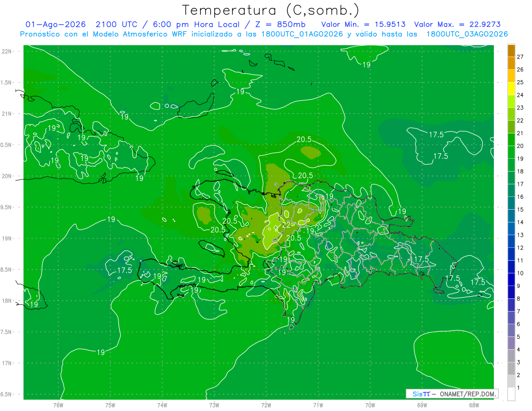The image size is (532, 411).
Task: Click the number 13 on the color scale
Action: coord(520,235)
